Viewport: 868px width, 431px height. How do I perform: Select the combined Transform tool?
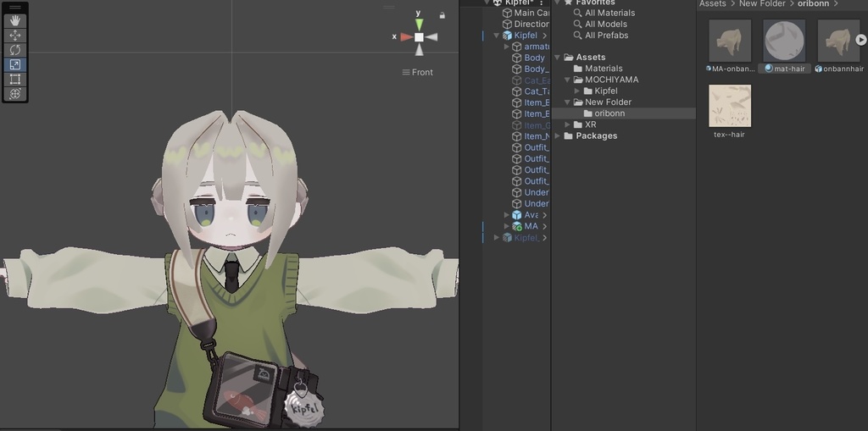pos(15,93)
